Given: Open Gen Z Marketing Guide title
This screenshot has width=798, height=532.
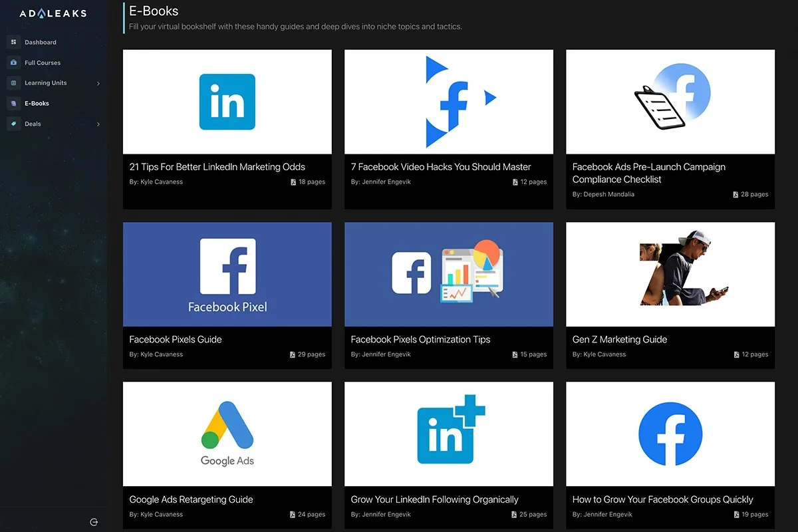Looking at the screenshot, I should pyautogui.click(x=620, y=339).
